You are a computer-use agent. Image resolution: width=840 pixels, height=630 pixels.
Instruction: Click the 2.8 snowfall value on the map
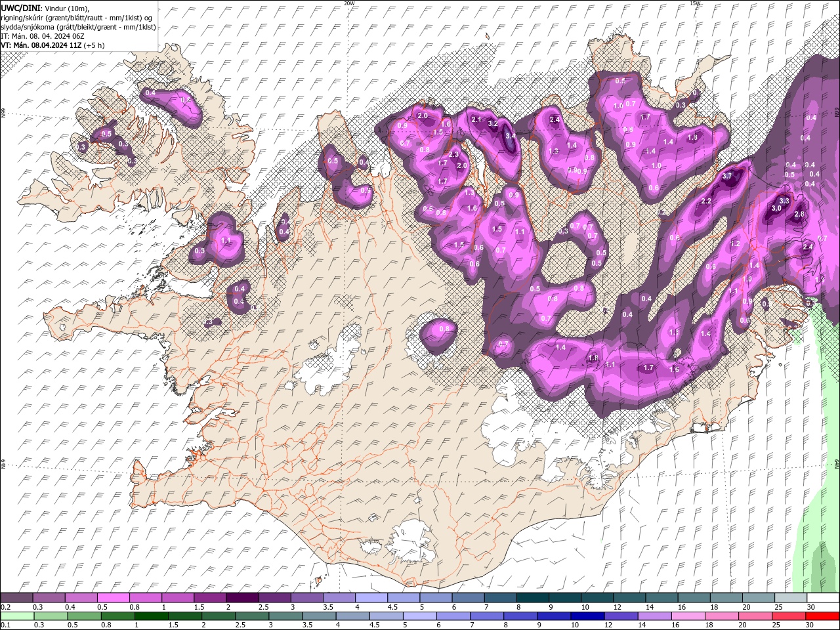[x=799, y=215]
